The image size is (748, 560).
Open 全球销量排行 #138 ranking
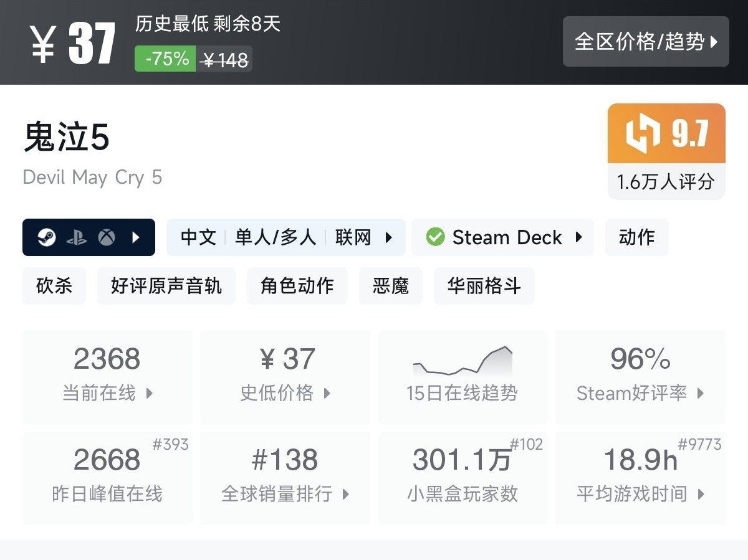[285, 478]
